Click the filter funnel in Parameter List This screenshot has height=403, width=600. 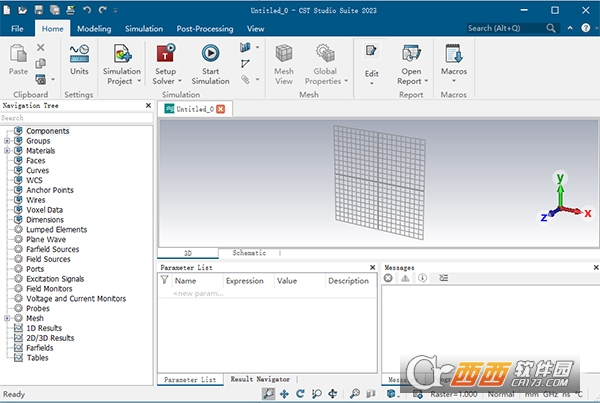click(165, 280)
